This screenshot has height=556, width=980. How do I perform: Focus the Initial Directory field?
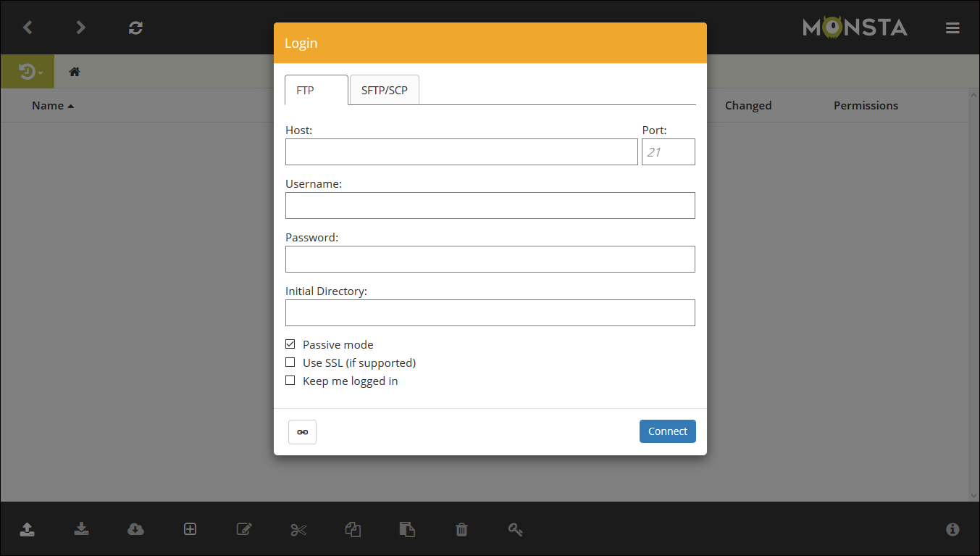(490, 313)
